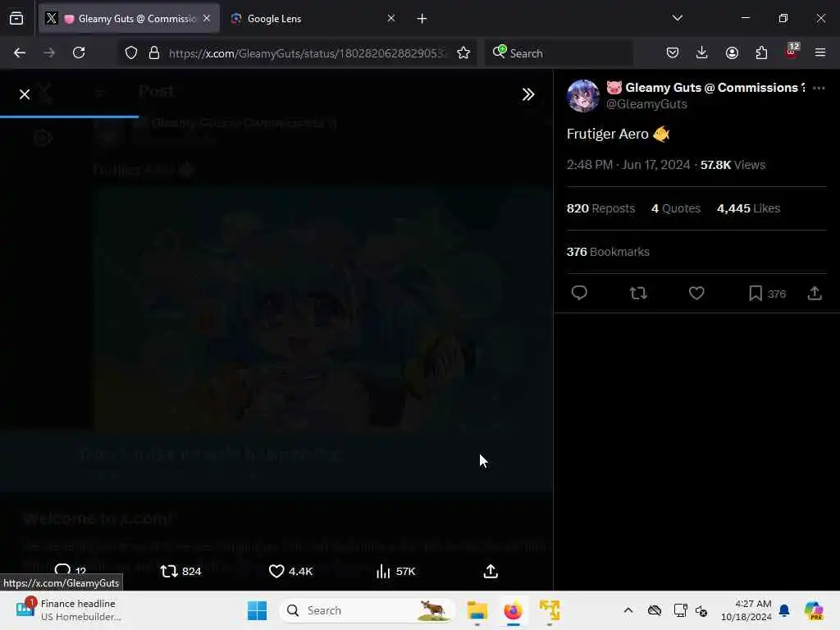The height and width of the screenshot is (630, 840).
Task: Repost using the 824 button
Action: pyautogui.click(x=180, y=571)
